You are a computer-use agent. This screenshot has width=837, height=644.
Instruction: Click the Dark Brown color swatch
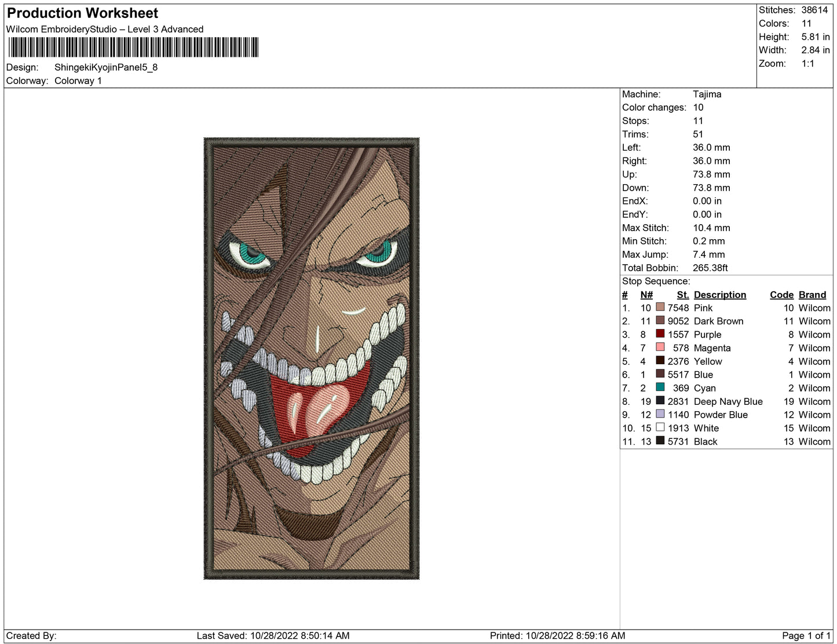coord(660,320)
